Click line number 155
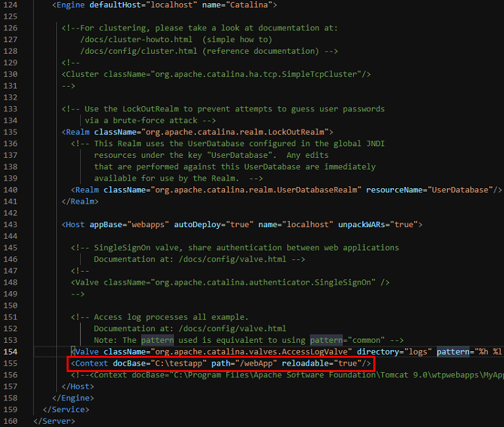 [10, 364]
